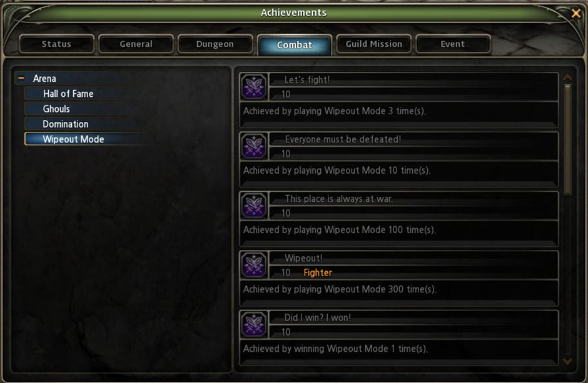Click the This place is always at war icon

click(254, 206)
